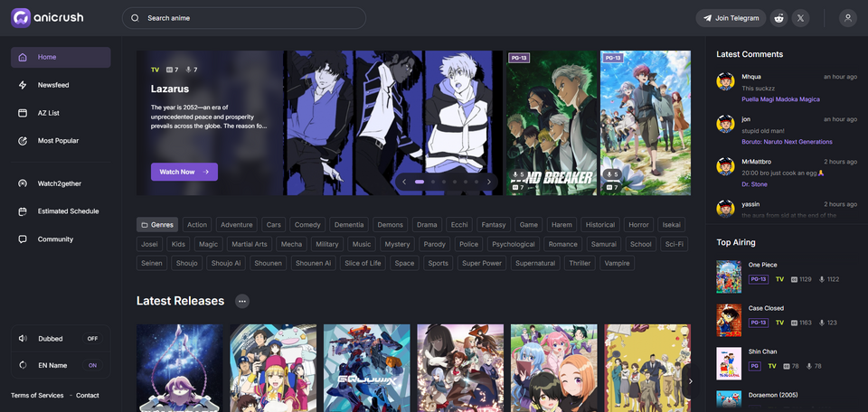Image resolution: width=868 pixels, height=412 pixels.
Task: Open the X social icon
Action: [x=800, y=18]
